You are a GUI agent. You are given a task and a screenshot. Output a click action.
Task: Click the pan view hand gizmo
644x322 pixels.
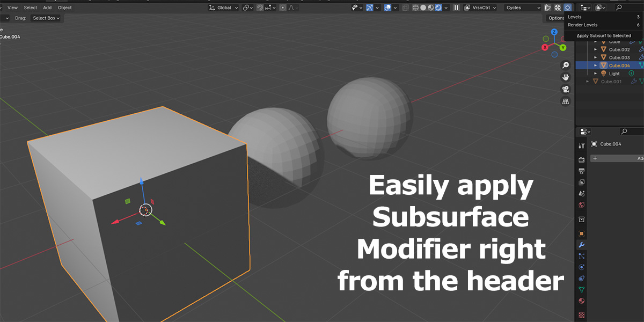pyautogui.click(x=565, y=77)
